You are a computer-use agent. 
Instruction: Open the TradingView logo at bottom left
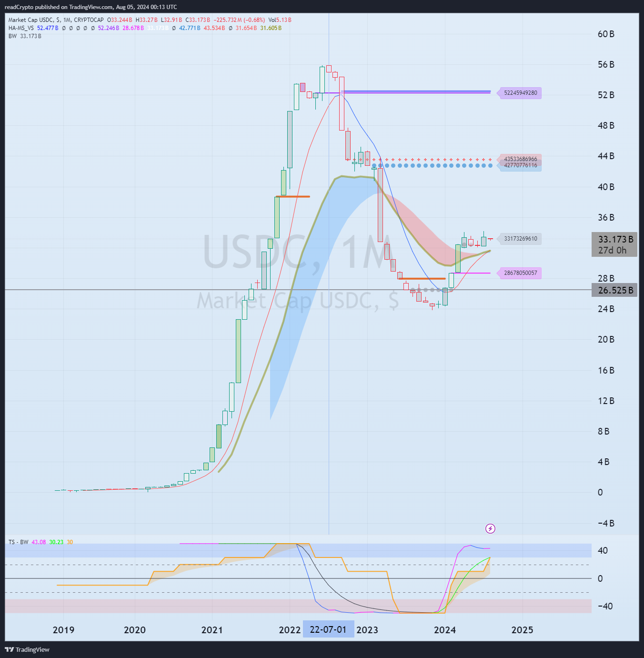click(27, 649)
